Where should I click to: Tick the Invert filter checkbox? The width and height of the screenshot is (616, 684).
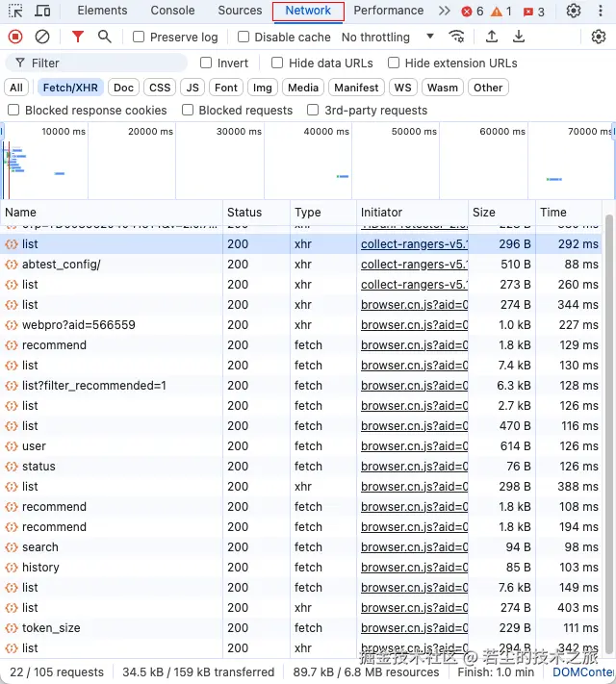click(206, 63)
